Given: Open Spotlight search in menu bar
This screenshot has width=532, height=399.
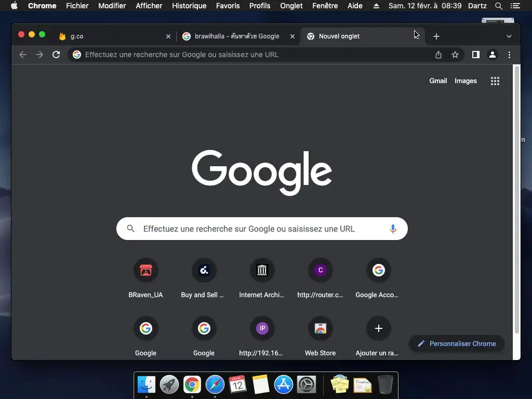Looking at the screenshot, I should pos(498,6).
